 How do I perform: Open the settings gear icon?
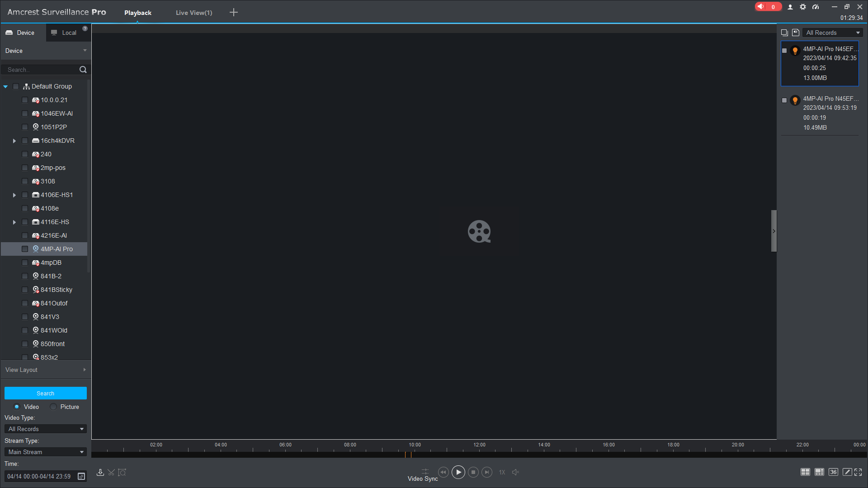(803, 7)
